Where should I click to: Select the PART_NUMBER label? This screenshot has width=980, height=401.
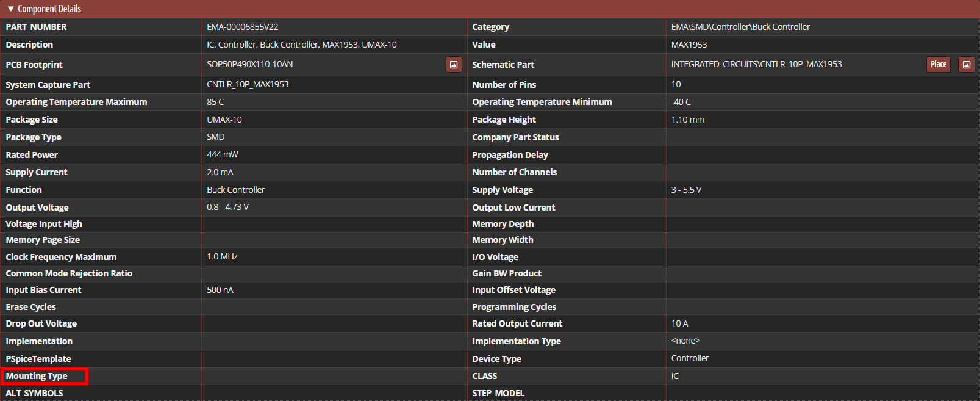(x=36, y=27)
